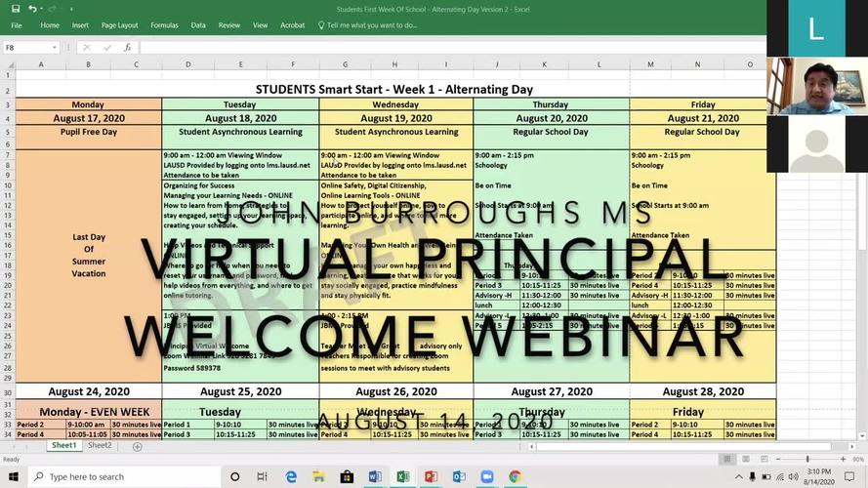This screenshot has height=488, width=868.
Task: Click the Zoom app taskbar icon
Action: click(487, 477)
